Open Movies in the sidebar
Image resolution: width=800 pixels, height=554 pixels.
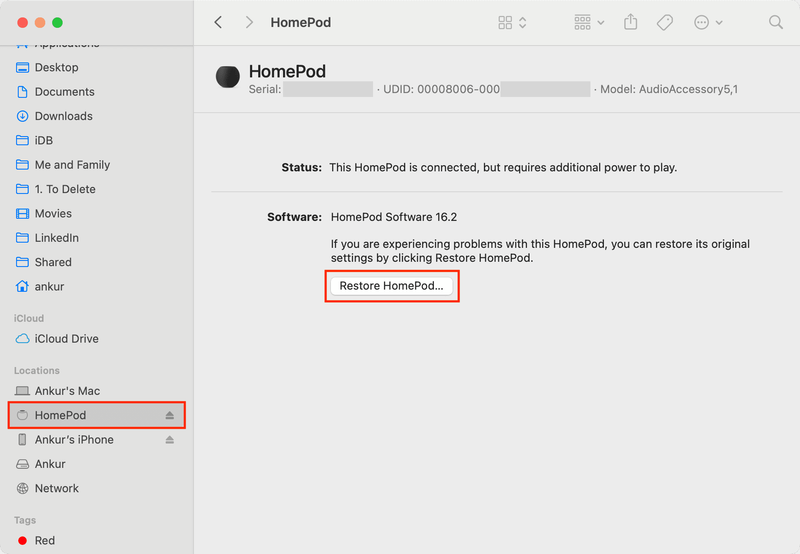(97, 214)
